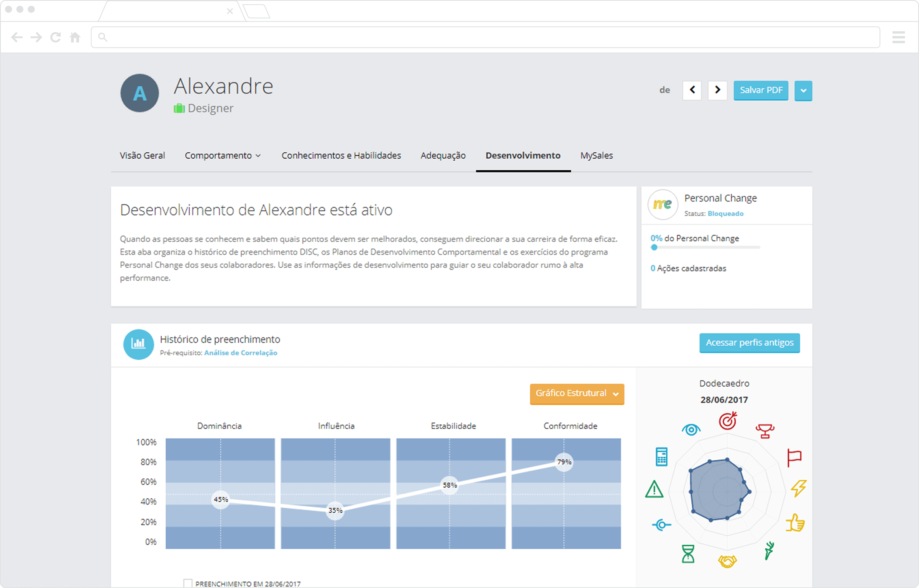Open Análise de Correlação link
The height and width of the screenshot is (588, 919).
pyautogui.click(x=241, y=353)
